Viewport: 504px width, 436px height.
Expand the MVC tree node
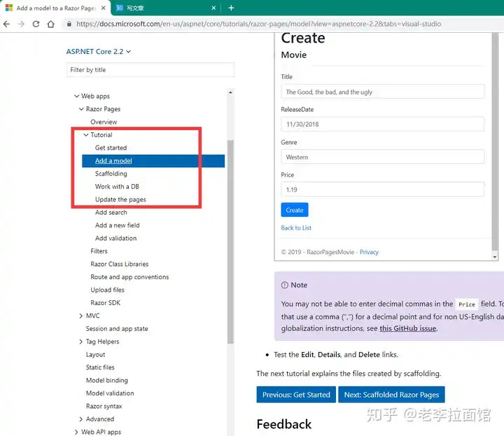tap(81, 316)
